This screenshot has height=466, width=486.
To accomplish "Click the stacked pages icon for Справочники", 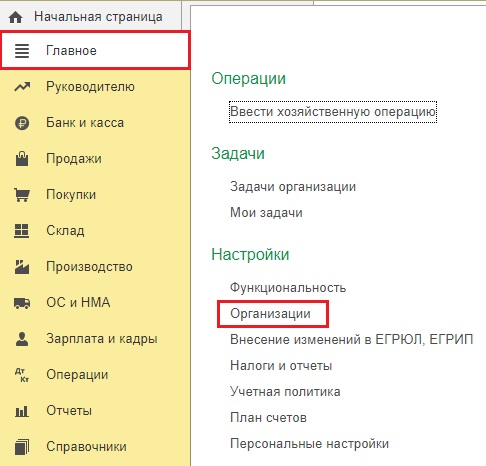I will 22,447.
